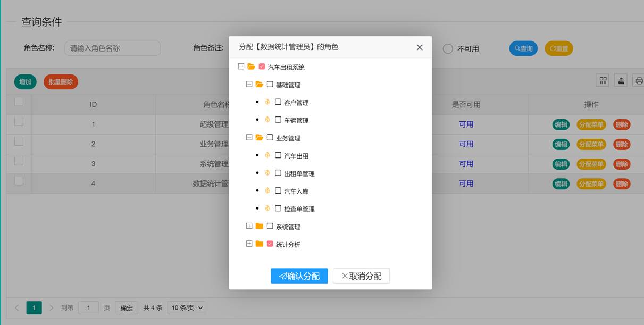Screen dimensions: 644x325
Task: Select page 1 in pagination
Action: (x=34, y=307)
